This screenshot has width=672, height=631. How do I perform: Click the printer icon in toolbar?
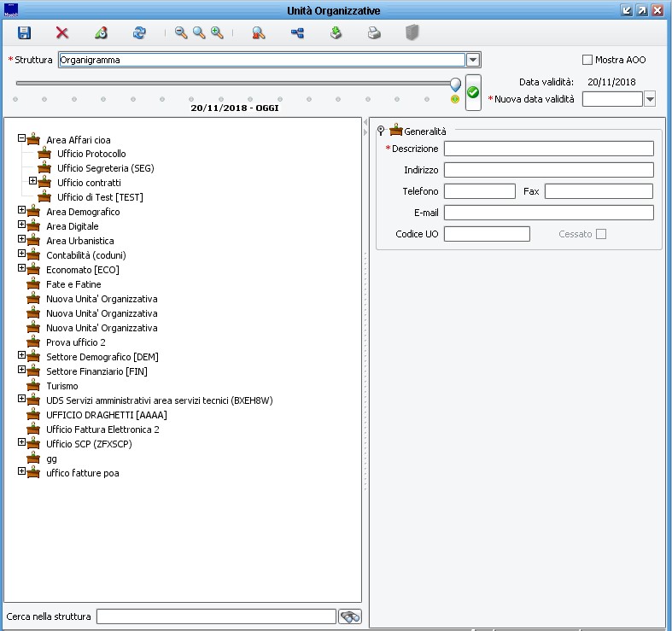coord(374,33)
